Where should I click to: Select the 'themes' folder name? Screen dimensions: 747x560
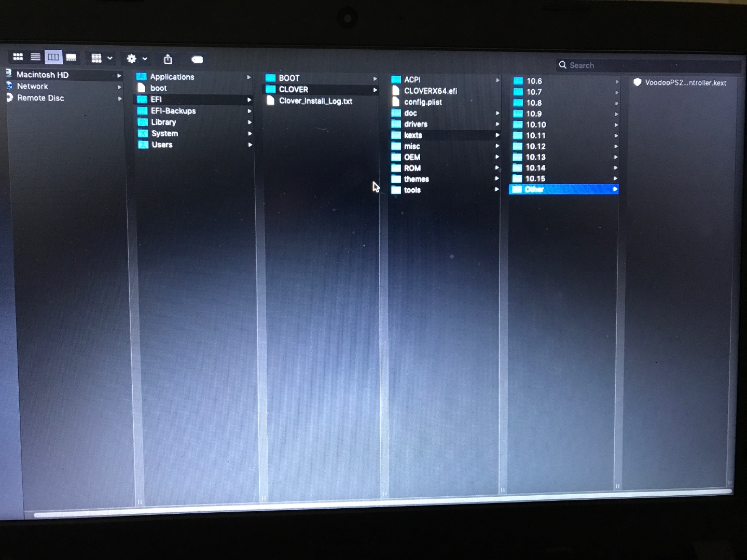(417, 179)
